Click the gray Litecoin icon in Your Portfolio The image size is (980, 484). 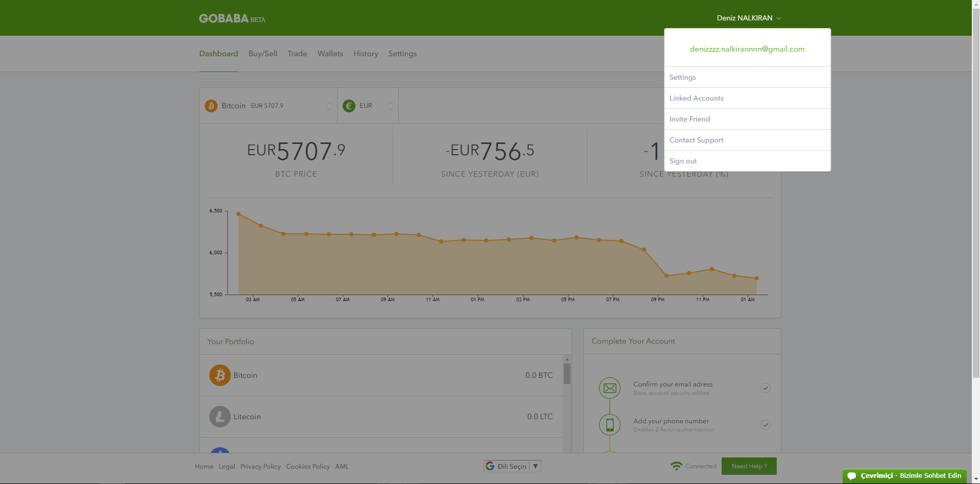220,417
